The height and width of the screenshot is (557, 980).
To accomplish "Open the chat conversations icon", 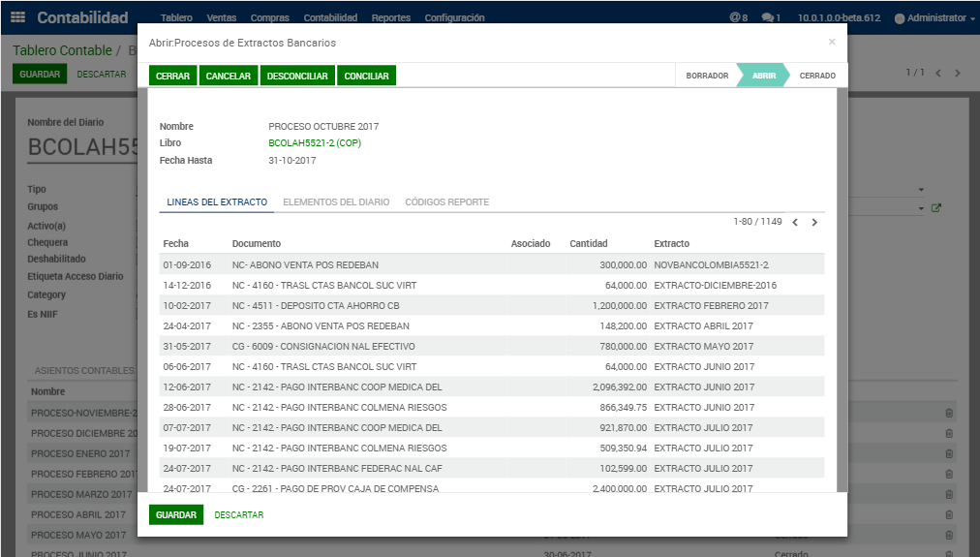I will (x=771, y=17).
